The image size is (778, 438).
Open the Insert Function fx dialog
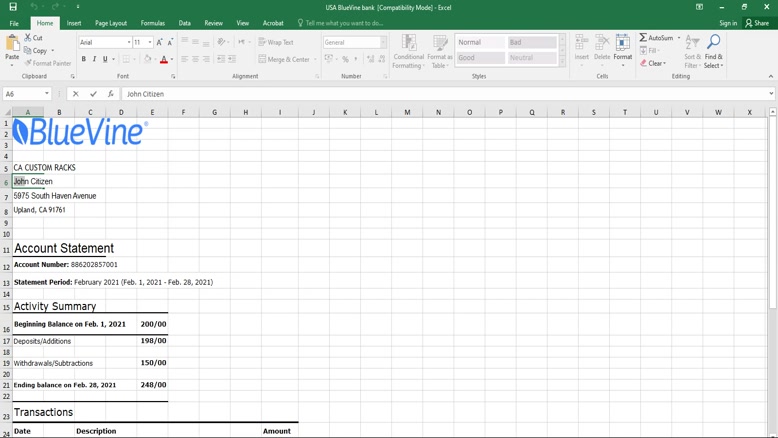pyautogui.click(x=110, y=94)
